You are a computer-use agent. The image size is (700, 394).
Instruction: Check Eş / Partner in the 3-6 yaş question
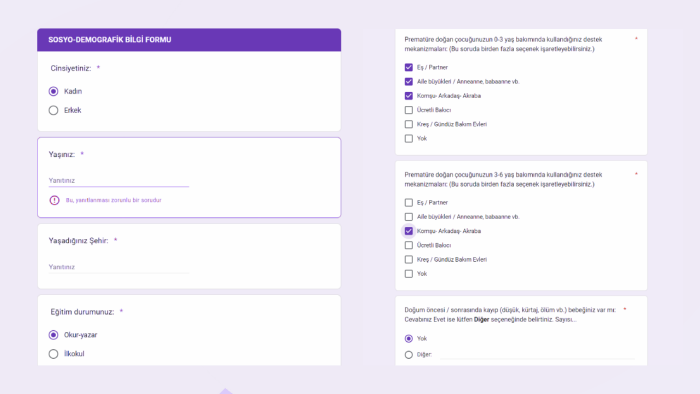[x=409, y=203]
